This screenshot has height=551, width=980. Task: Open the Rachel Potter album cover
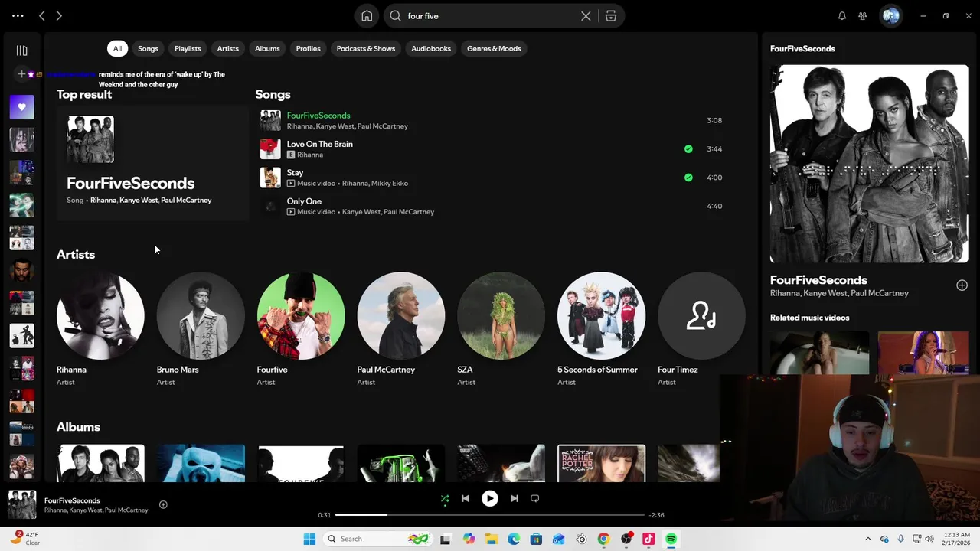pyautogui.click(x=601, y=463)
